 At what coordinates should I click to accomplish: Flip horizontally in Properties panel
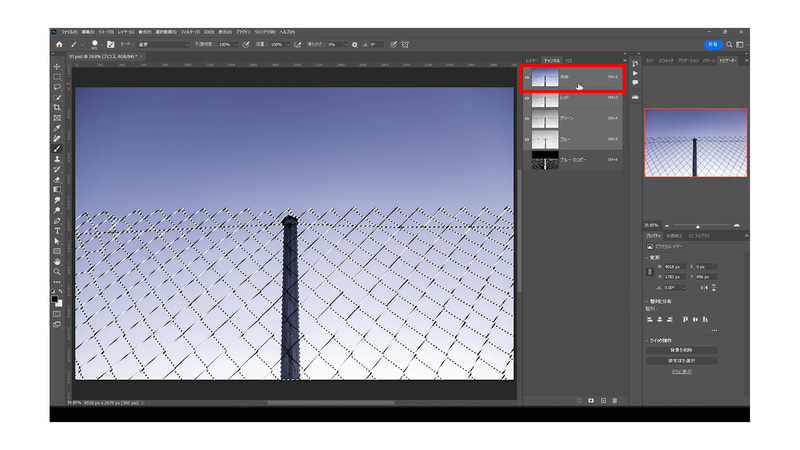[x=704, y=288]
